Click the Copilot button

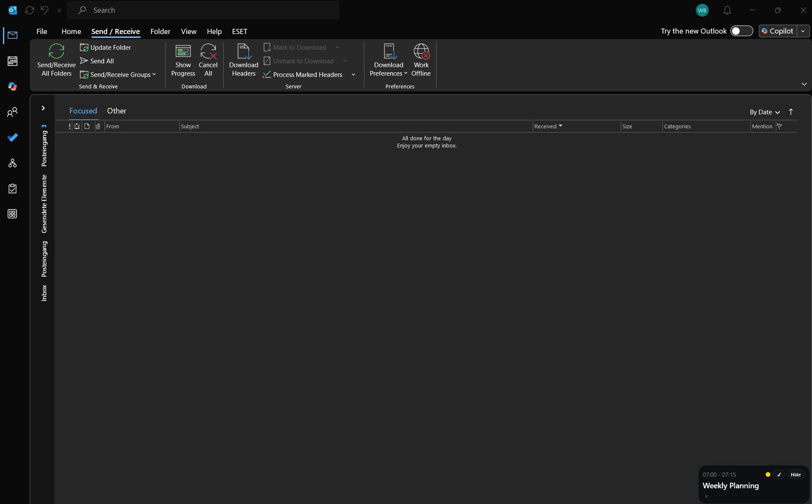[778, 31]
